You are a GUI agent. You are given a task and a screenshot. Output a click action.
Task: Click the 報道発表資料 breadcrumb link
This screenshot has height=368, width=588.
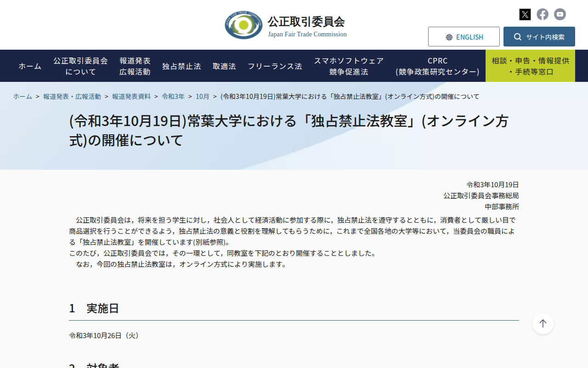pos(131,97)
